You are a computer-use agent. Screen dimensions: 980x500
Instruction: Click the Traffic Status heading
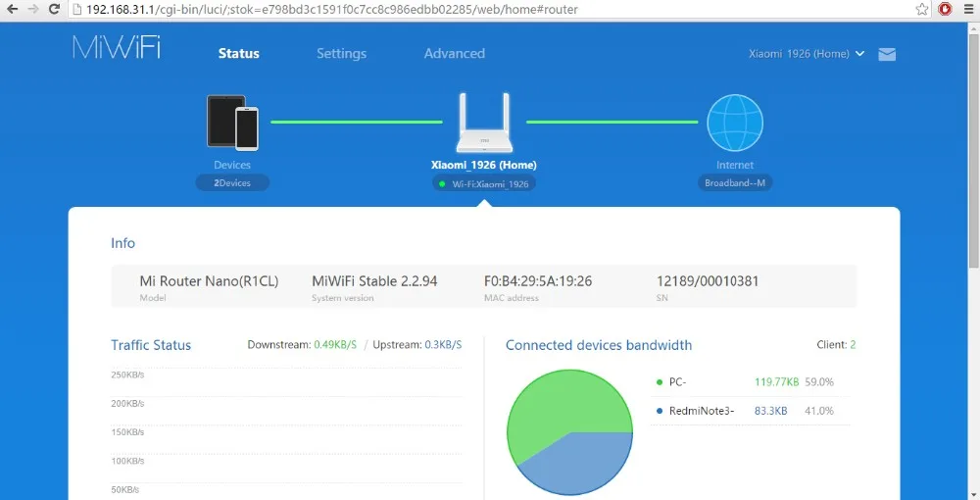click(151, 345)
